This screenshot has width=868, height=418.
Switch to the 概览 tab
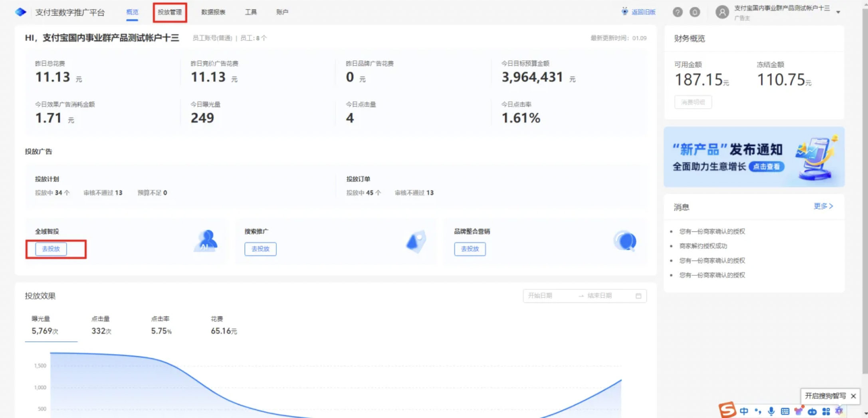tap(132, 12)
